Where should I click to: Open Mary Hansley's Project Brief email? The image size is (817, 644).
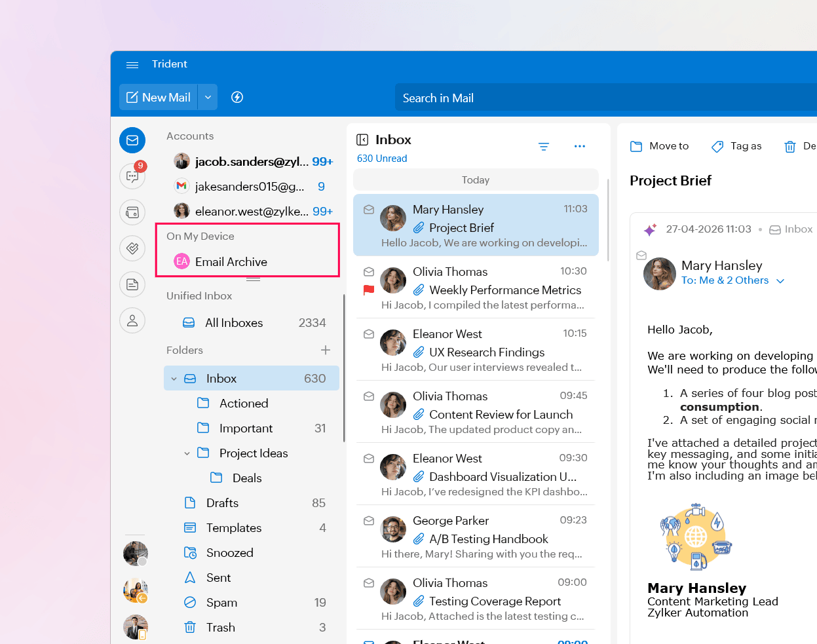click(476, 225)
